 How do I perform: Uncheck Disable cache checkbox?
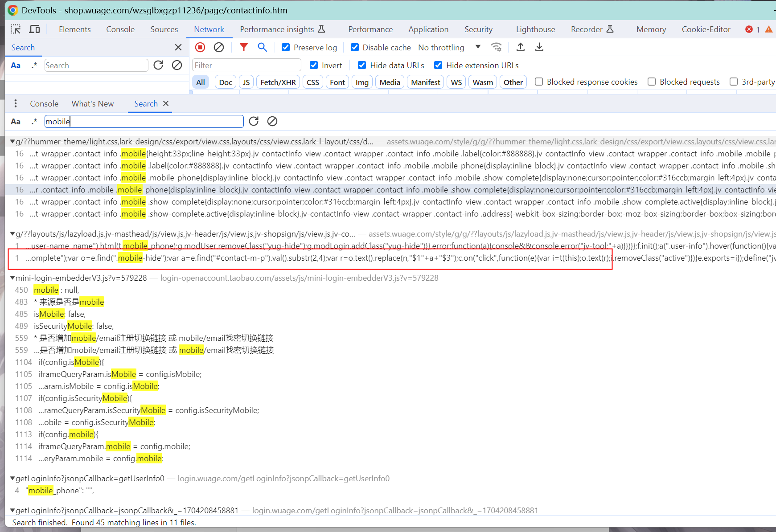[355, 47]
